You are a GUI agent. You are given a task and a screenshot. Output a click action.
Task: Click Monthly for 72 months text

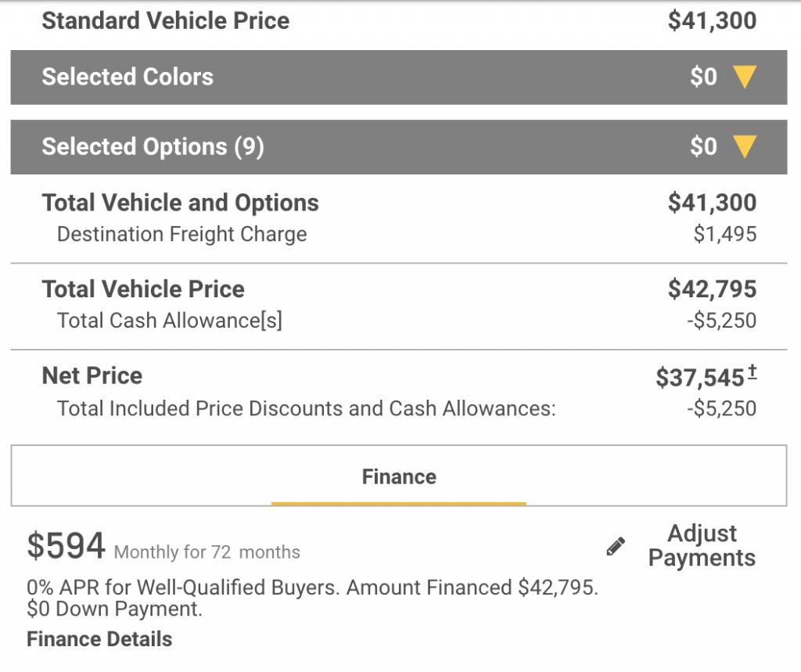click(207, 552)
